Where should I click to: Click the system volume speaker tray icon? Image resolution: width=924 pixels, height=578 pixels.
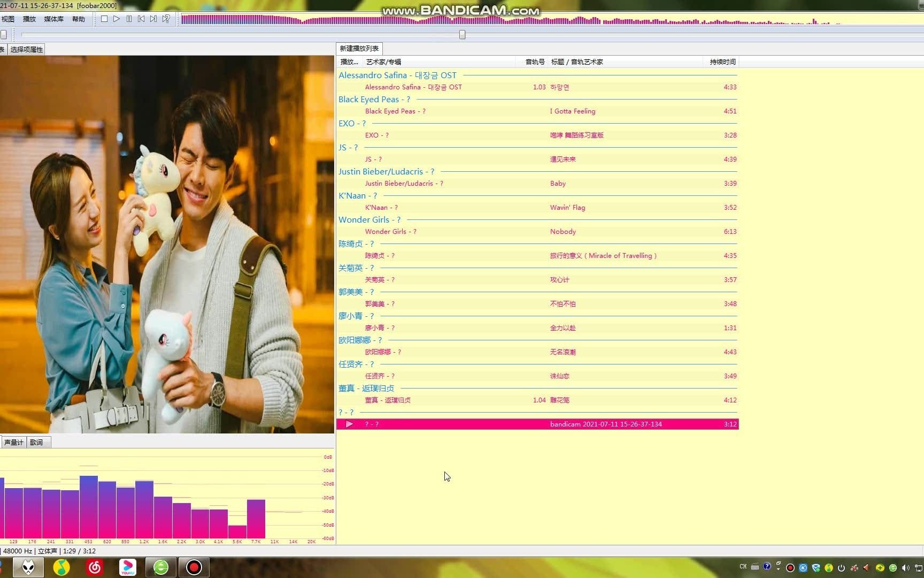[906, 568]
